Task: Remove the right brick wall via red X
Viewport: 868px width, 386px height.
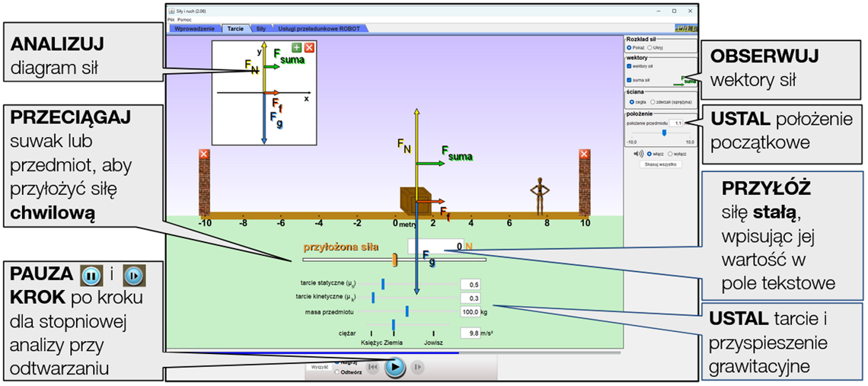Action: tap(584, 154)
